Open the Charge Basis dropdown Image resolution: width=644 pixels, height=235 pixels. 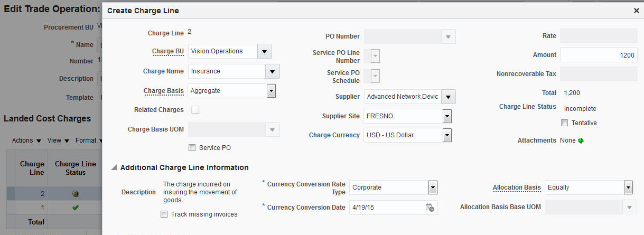(x=271, y=91)
